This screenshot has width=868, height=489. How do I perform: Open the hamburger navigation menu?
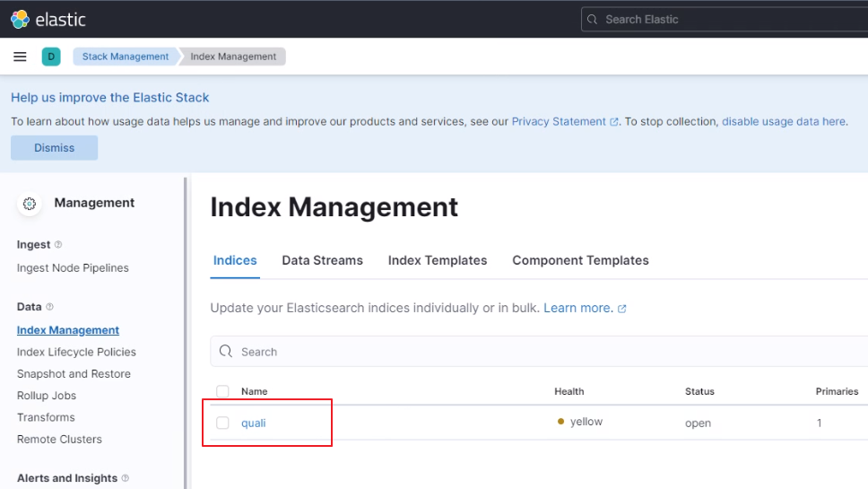pyautogui.click(x=20, y=57)
